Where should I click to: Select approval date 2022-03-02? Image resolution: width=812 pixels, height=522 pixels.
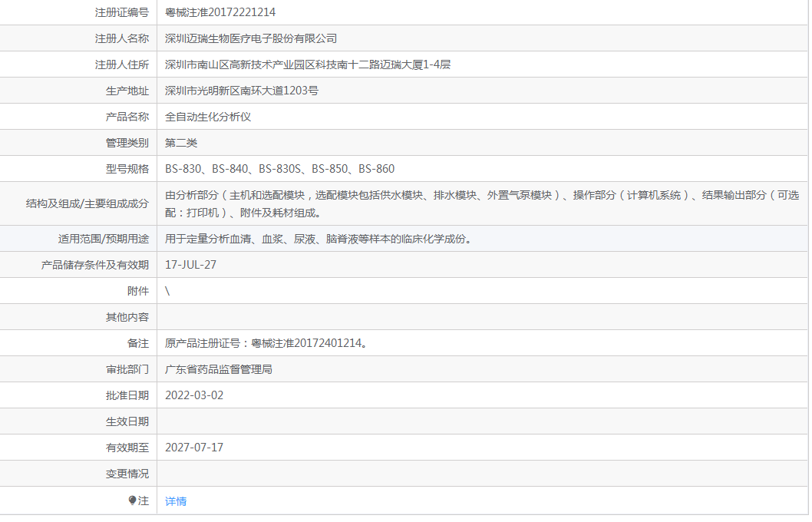click(x=194, y=395)
